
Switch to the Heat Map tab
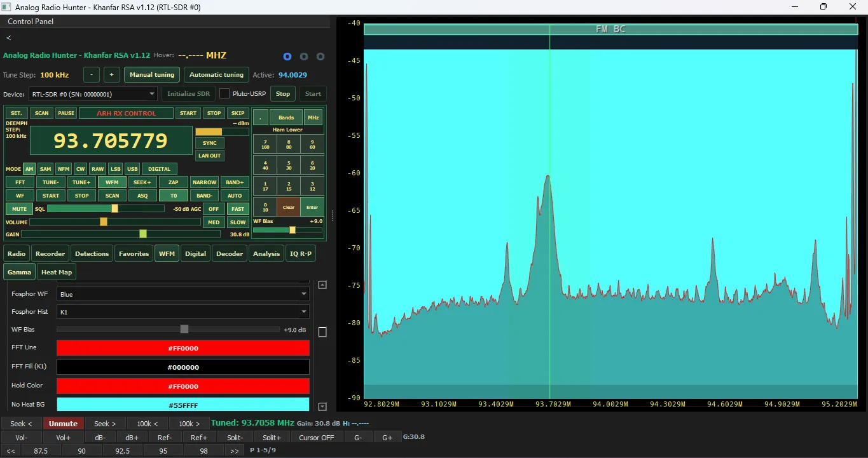pyautogui.click(x=57, y=272)
